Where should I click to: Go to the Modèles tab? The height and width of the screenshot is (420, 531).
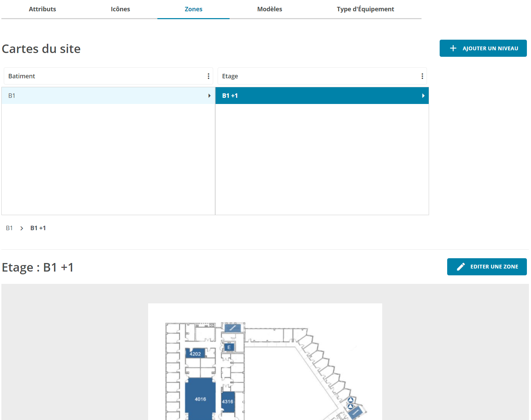(270, 9)
